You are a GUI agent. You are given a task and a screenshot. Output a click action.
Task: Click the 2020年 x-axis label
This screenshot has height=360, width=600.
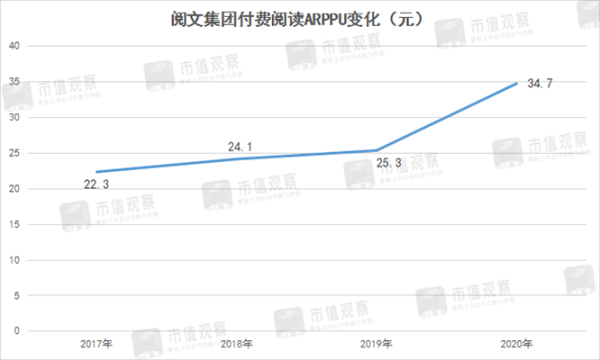point(516,344)
